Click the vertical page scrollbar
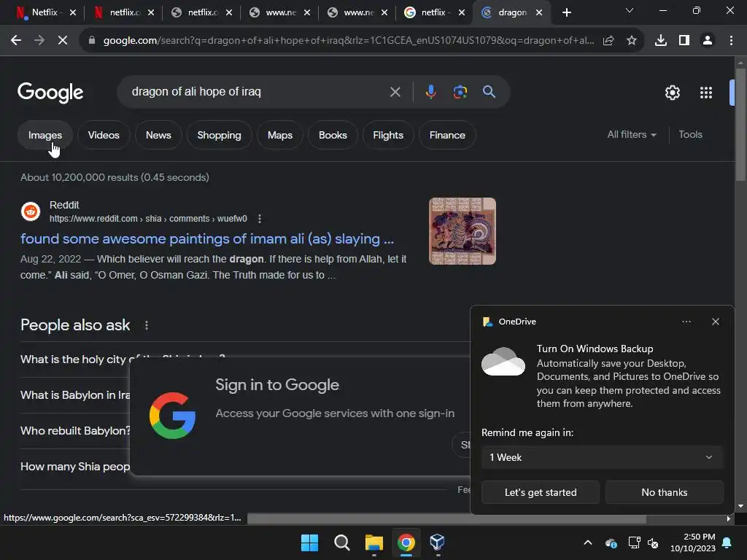The width and height of the screenshot is (747, 560). click(740, 125)
